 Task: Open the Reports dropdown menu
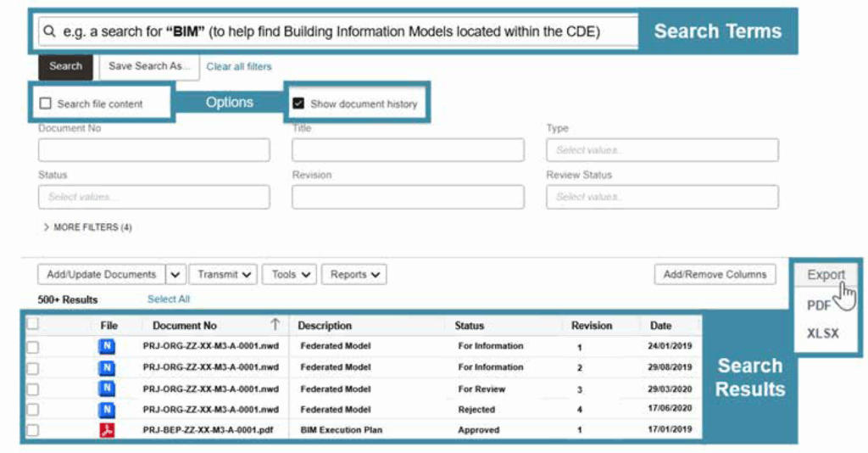click(353, 275)
